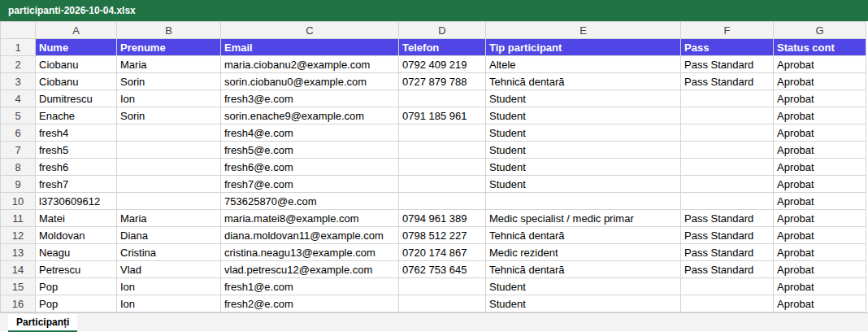Click the Tip participant header cell

[583, 48]
